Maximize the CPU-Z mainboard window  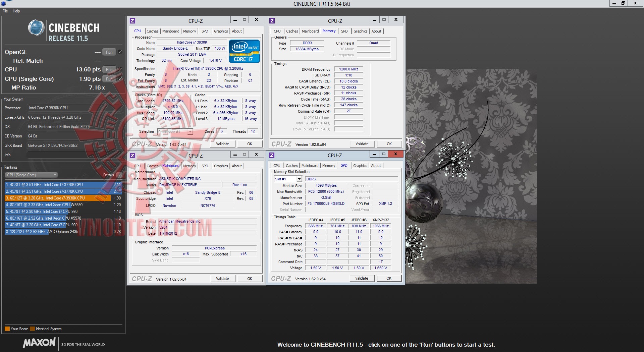pos(245,154)
